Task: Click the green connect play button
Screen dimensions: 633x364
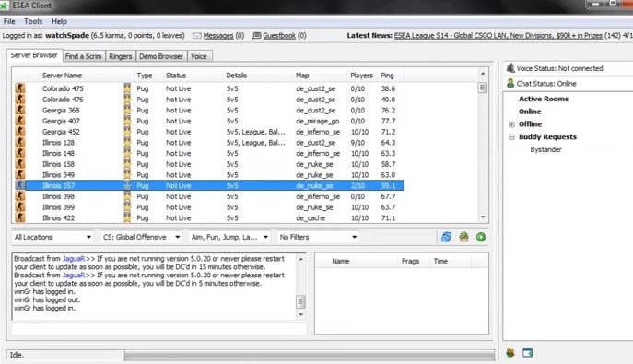Action: coord(481,237)
